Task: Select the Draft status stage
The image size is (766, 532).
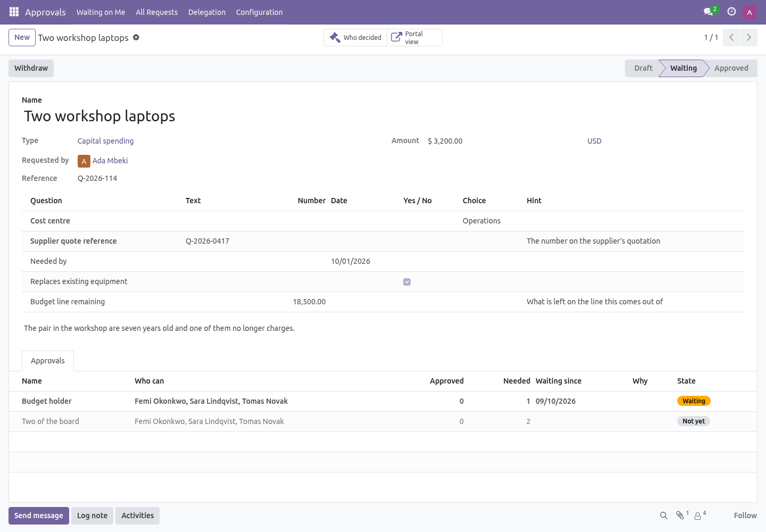Action: point(643,68)
